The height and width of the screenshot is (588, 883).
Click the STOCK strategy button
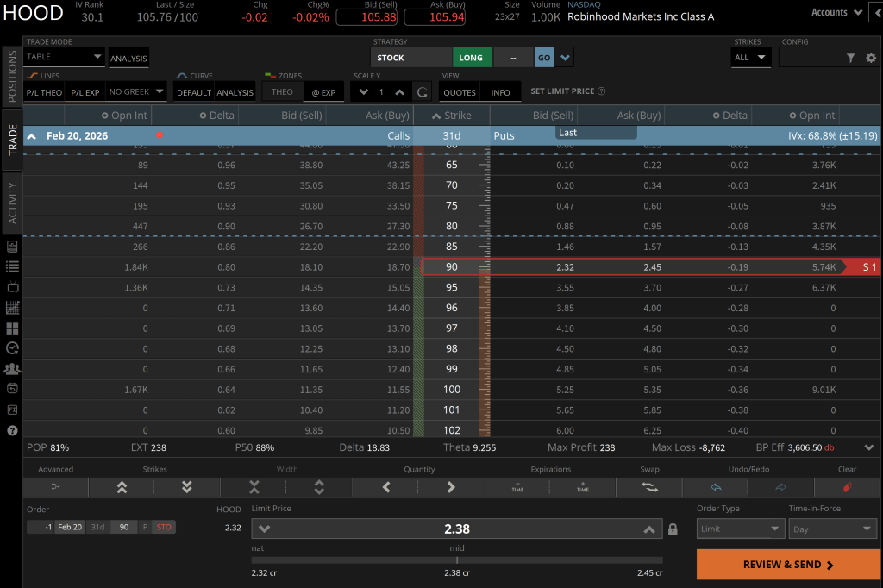pos(411,58)
